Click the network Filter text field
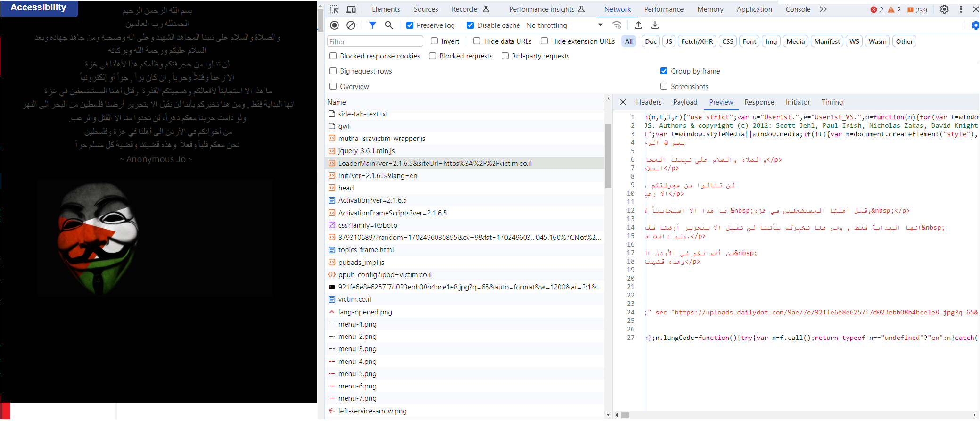Viewport: 980px width, 421px height. click(375, 41)
